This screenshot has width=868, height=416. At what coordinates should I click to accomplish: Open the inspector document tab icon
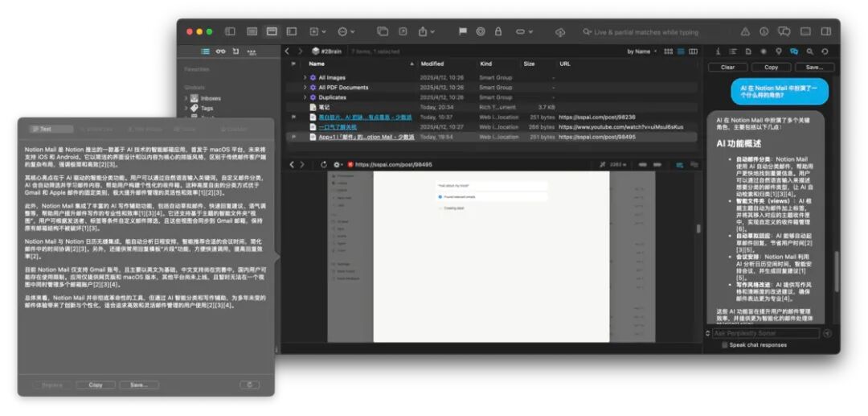(748, 51)
